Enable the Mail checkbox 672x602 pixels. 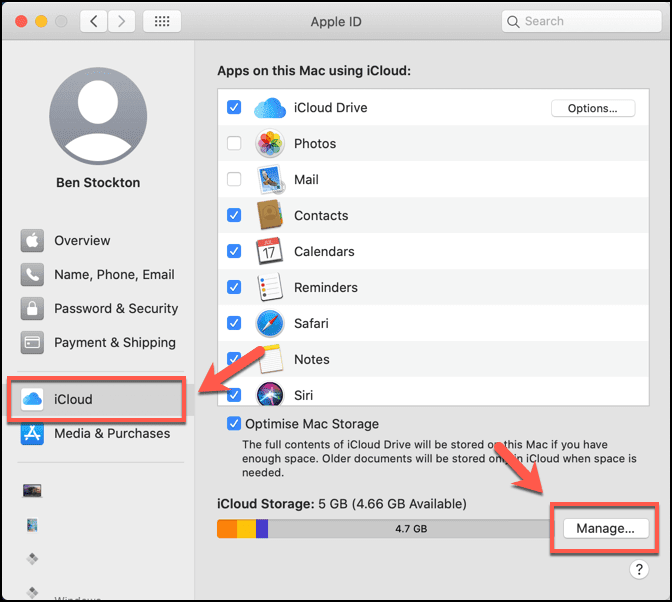pos(234,180)
